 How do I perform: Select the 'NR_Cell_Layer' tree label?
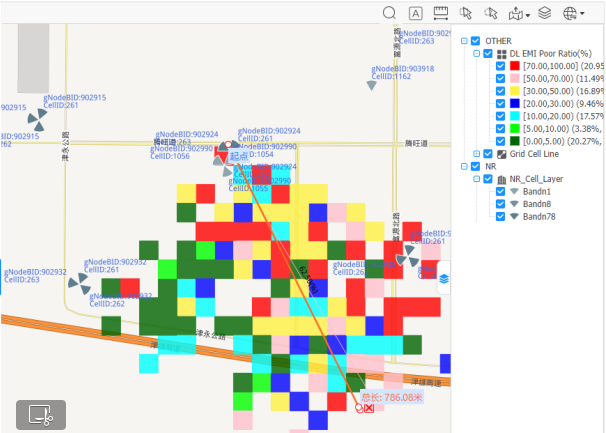pos(536,179)
